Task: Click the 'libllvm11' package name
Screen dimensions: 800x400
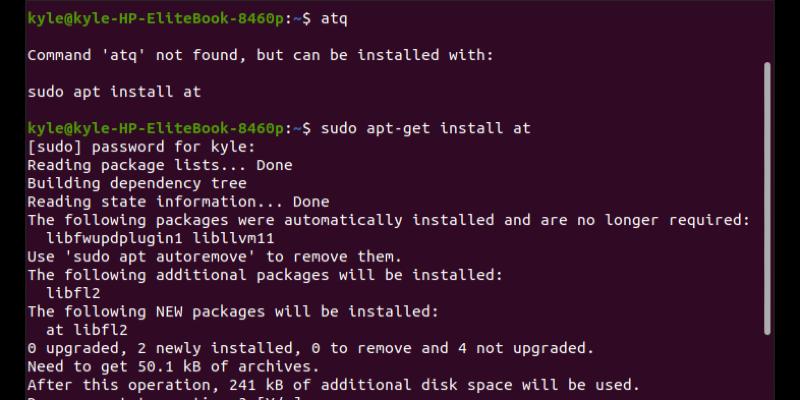Action: click(233, 238)
